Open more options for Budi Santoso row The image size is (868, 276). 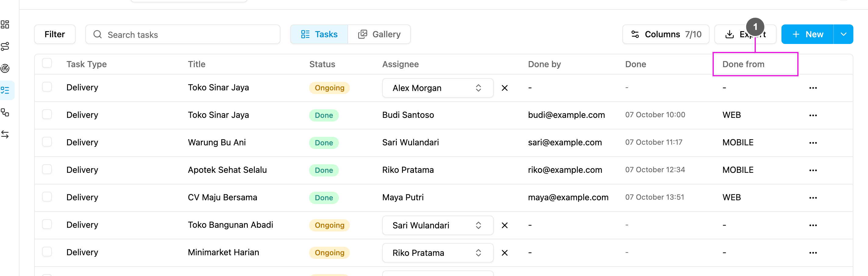(x=813, y=115)
